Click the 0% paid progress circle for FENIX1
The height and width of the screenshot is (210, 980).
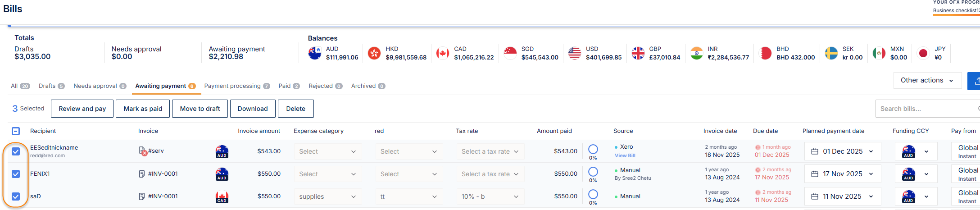593,172
